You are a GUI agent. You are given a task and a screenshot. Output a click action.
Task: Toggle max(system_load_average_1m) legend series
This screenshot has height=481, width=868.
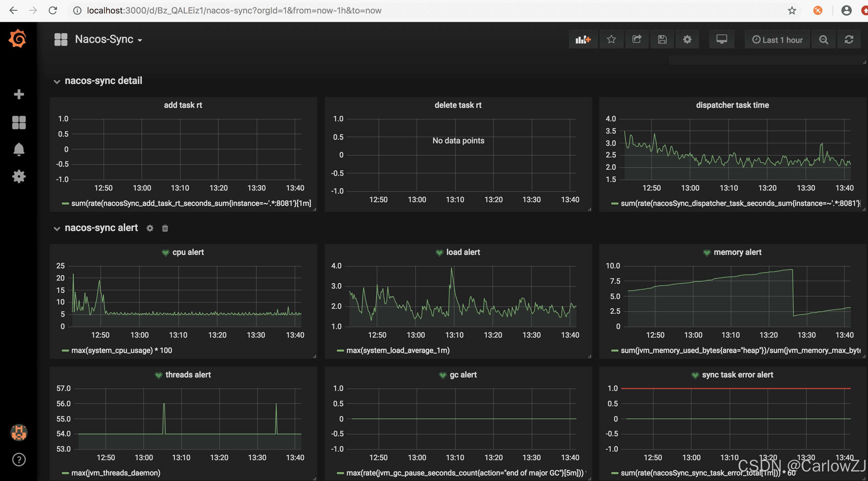coord(398,350)
